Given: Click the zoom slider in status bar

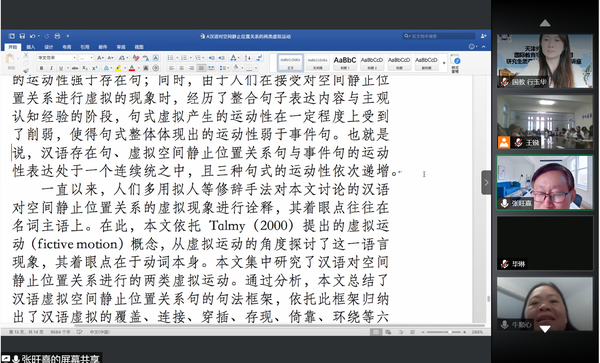Looking at the screenshot, I should (445, 332).
